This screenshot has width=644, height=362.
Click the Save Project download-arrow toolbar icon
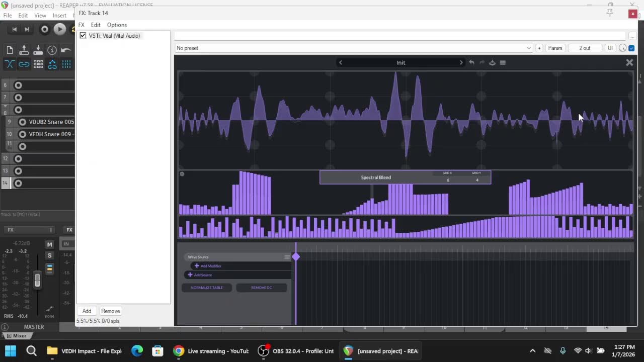click(x=38, y=50)
